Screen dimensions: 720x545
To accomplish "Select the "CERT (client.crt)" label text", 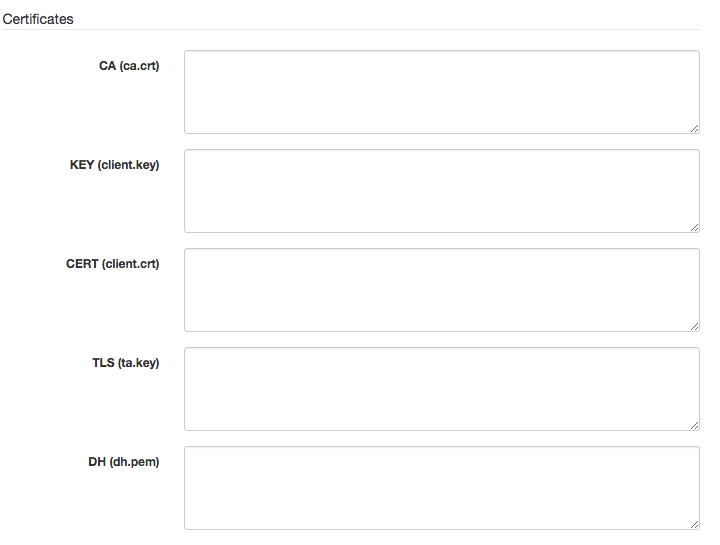I will (112, 264).
